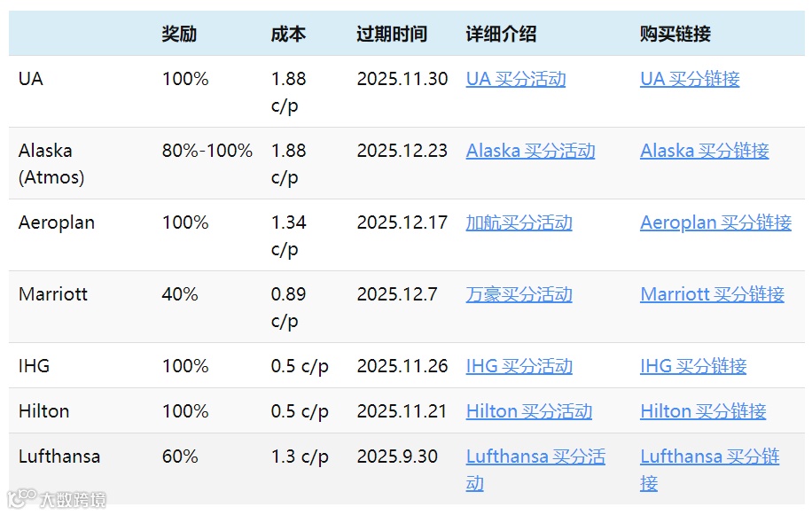Open the Hilton 买分链接 link
Screen dimensions: 812x515
click(703, 411)
